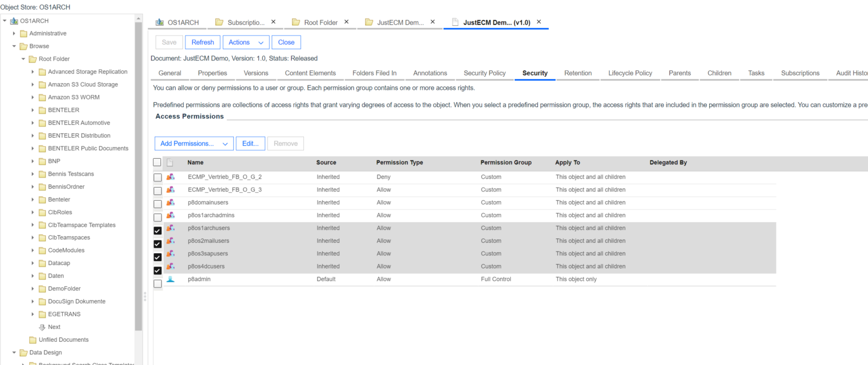Screen dimensions: 868x365
Task: Click the Edit... button under Access Permissions
Action: (250, 143)
